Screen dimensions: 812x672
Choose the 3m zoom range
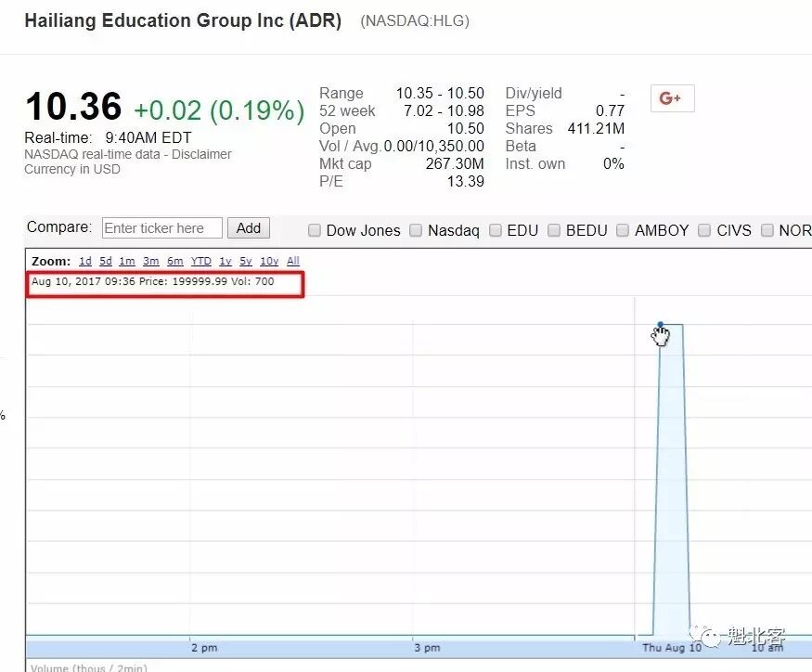(x=150, y=261)
